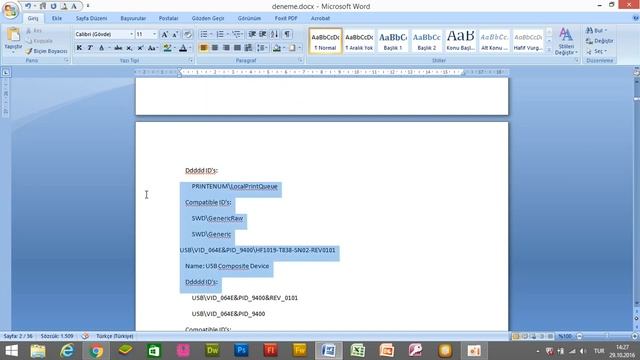
Task: Open the Başvurular tab
Action: tap(133, 18)
